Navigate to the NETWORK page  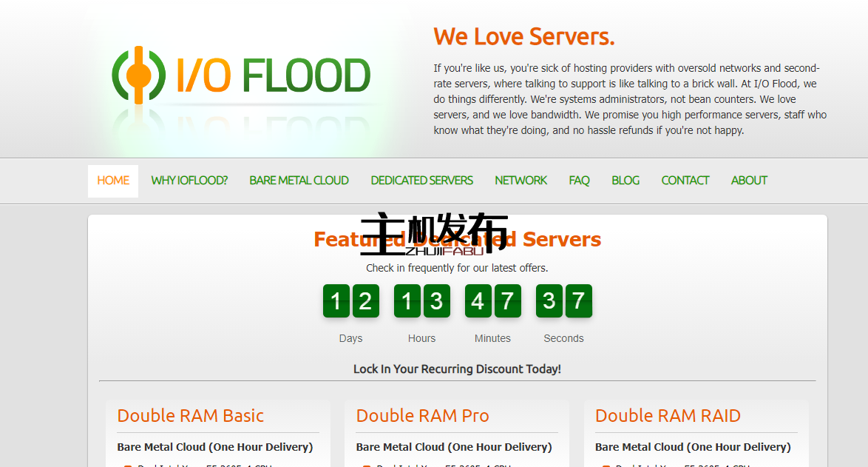521,181
